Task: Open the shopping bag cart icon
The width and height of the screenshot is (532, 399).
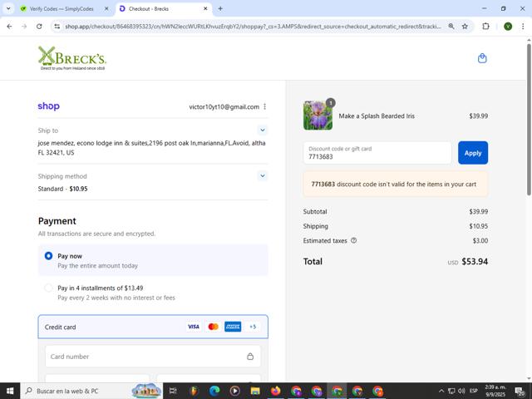Action: click(482, 58)
